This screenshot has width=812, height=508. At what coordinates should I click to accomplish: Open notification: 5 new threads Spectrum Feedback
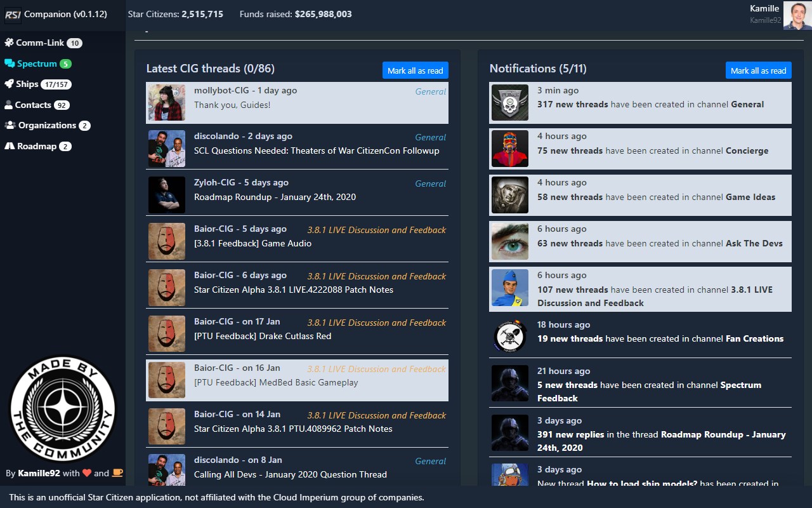pyautogui.click(x=640, y=384)
